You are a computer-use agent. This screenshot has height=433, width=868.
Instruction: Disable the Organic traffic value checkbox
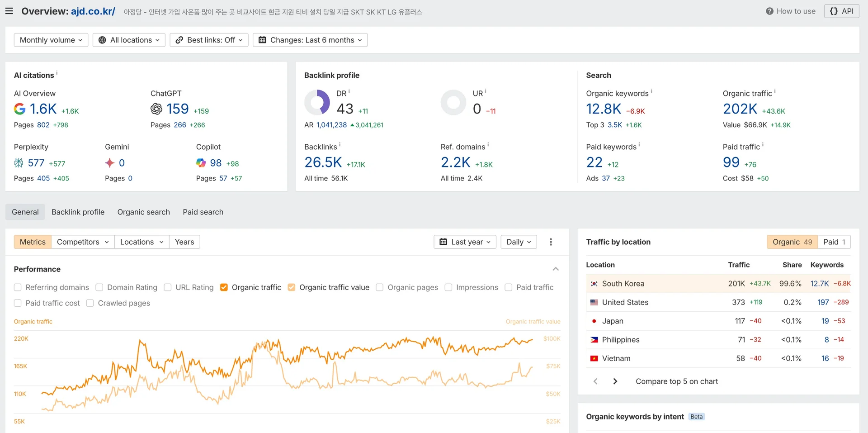point(292,287)
